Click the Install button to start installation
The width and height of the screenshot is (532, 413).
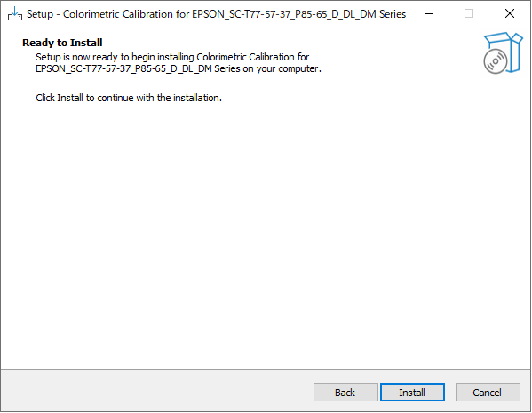(x=412, y=393)
